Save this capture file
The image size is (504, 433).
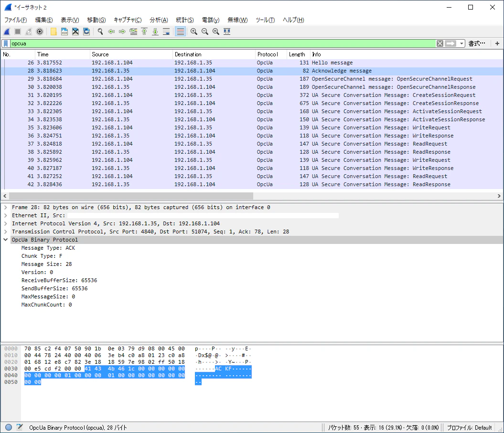click(x=64, y=32)
